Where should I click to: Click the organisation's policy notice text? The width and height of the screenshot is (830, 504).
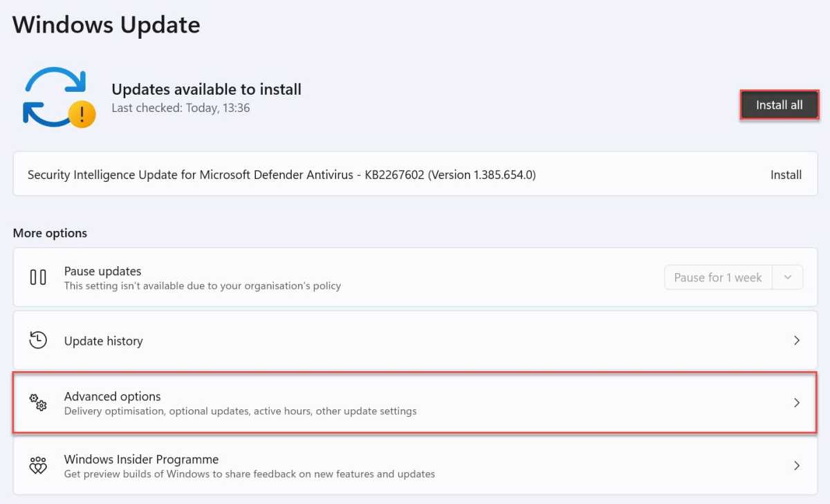203,286
